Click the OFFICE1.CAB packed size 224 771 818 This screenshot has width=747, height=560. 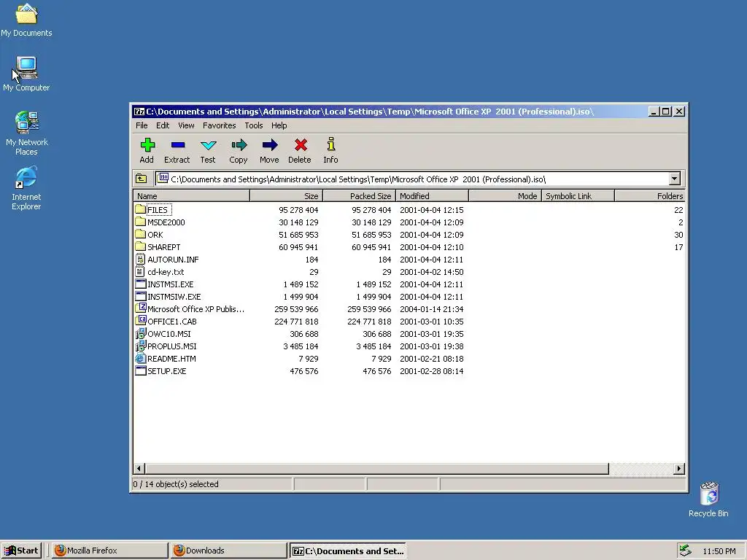pos(369,322)
